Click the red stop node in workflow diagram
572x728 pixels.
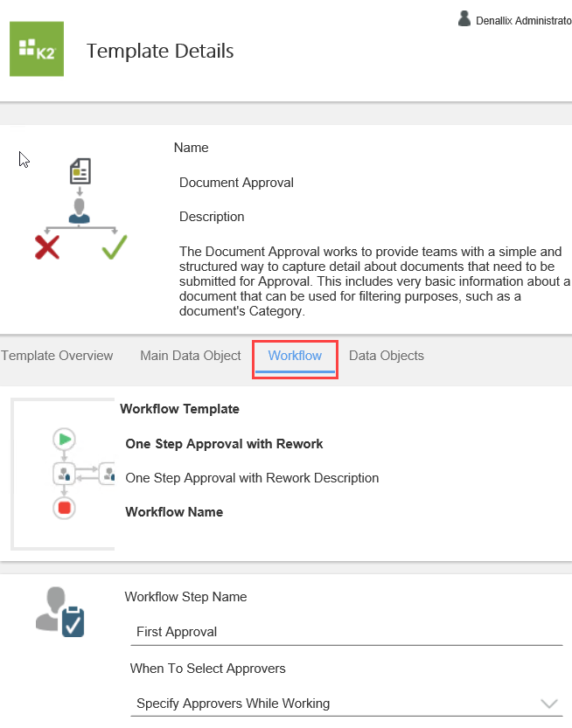[64, 508]
